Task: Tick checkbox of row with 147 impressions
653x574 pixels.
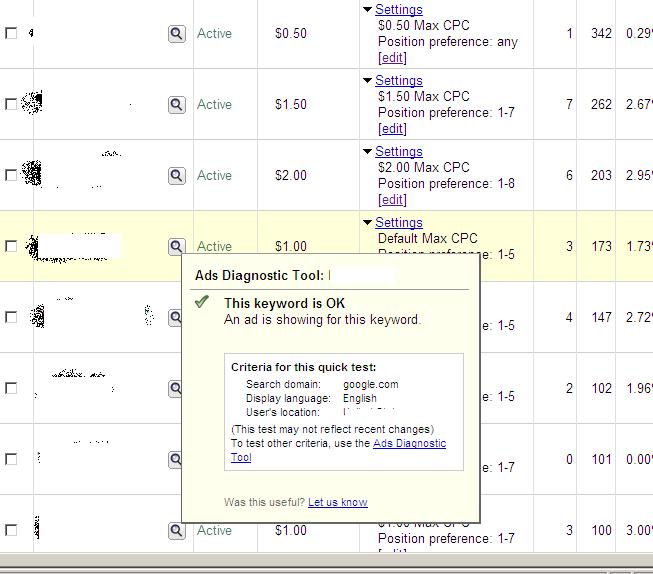Action: (x=11, y=317)
